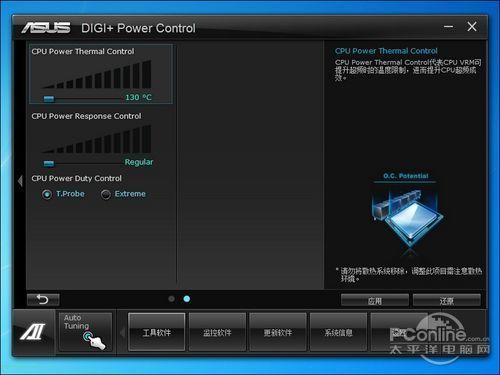This screenshot has width=500, height=375.
Task: Click the ASUS logo in title bar
Action: pyautogui.click(x=46, y=28)
